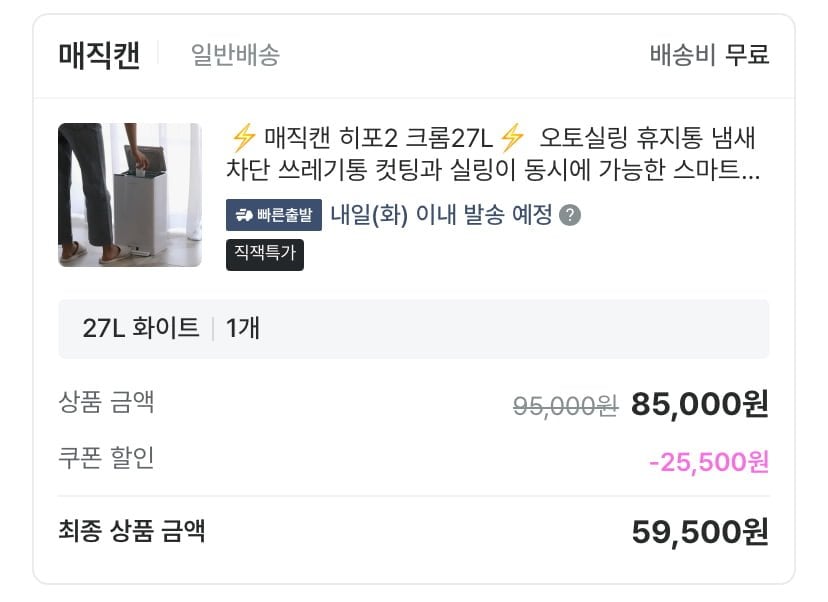Click the 배송비 무료 shipping fee text
The height and width of the screenshot is (602, 828).
(709, 55)
